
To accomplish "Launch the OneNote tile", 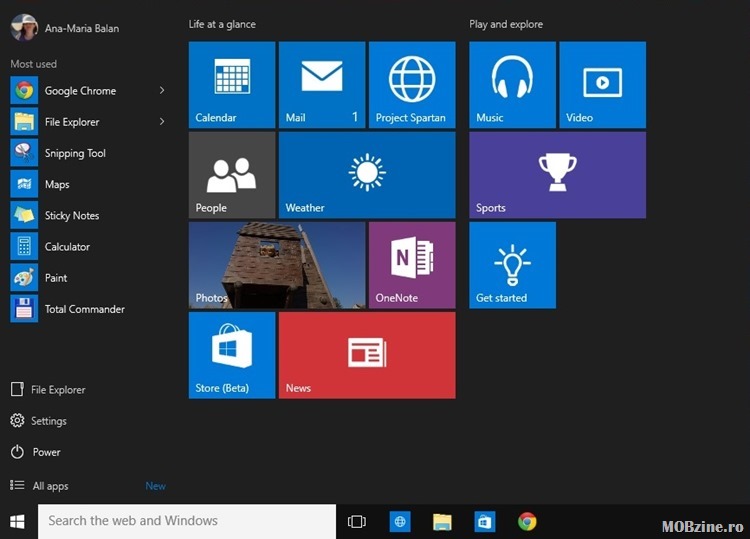I will point(412,265).
